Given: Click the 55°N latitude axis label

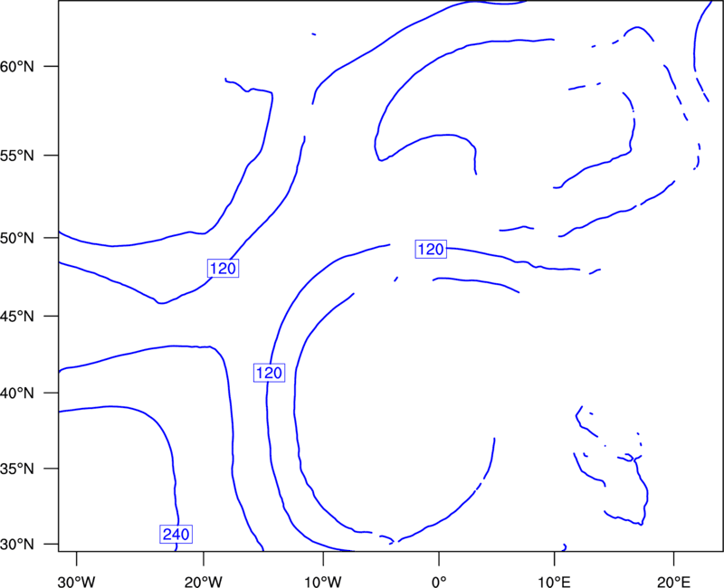Looking at the screenshot, I should tap(17, 156).
